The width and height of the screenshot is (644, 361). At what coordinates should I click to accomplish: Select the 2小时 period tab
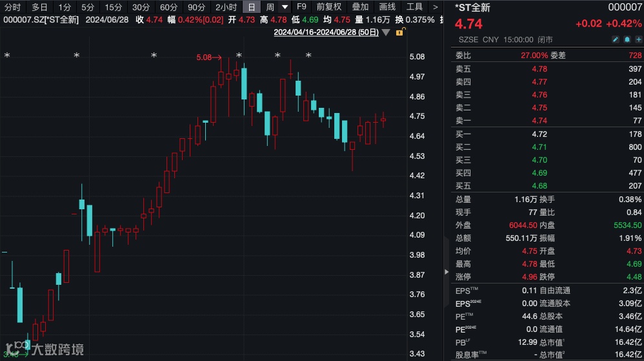tap(226, 7)
